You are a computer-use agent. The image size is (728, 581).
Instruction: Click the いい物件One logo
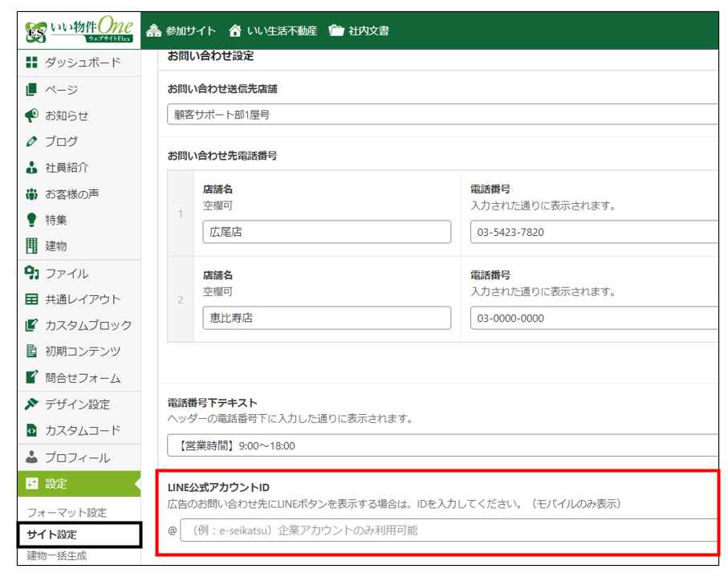[x=79, y=31]
